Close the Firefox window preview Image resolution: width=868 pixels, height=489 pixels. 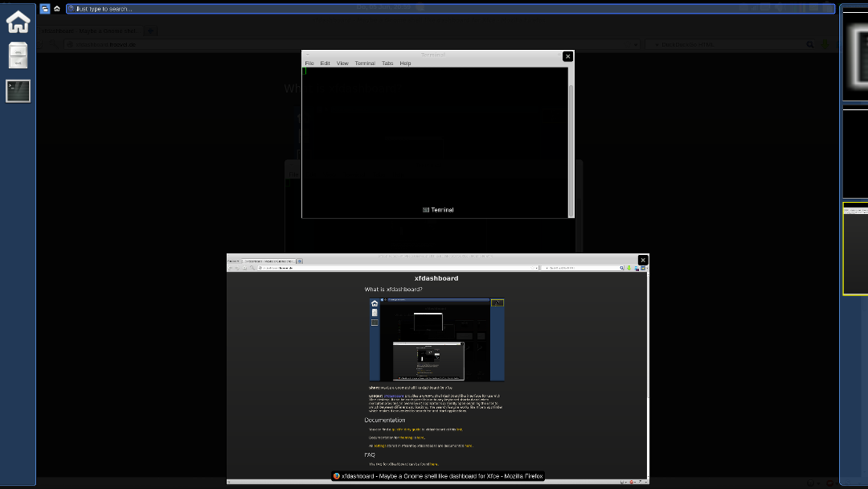tap(643, 260)
